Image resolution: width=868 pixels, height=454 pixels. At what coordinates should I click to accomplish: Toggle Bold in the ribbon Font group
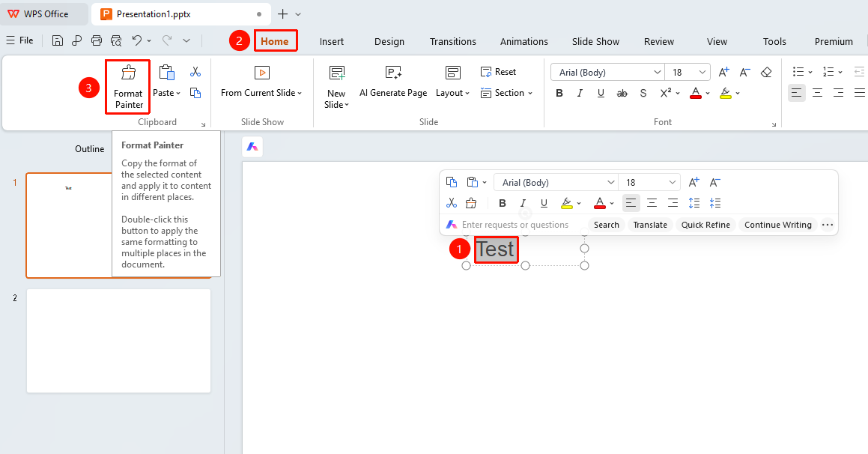[x=559, y=93]
